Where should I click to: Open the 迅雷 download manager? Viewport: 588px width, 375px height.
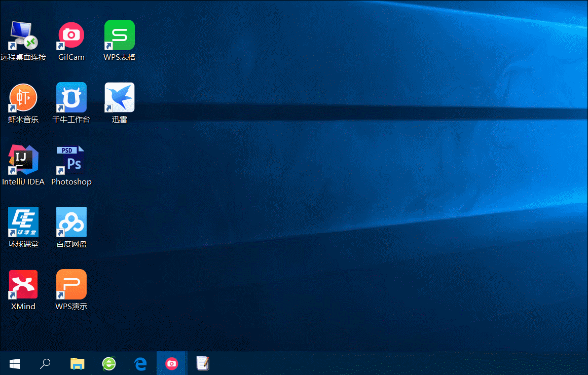coord(119,97)
